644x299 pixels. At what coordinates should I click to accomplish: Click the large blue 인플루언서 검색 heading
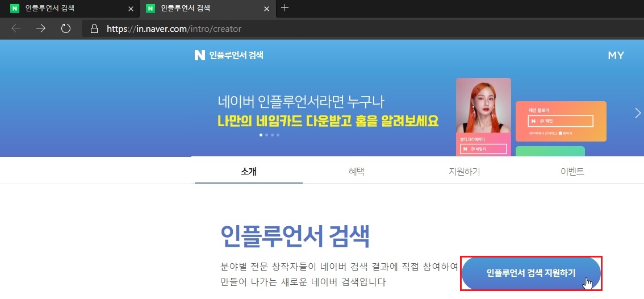click(295, 236)
